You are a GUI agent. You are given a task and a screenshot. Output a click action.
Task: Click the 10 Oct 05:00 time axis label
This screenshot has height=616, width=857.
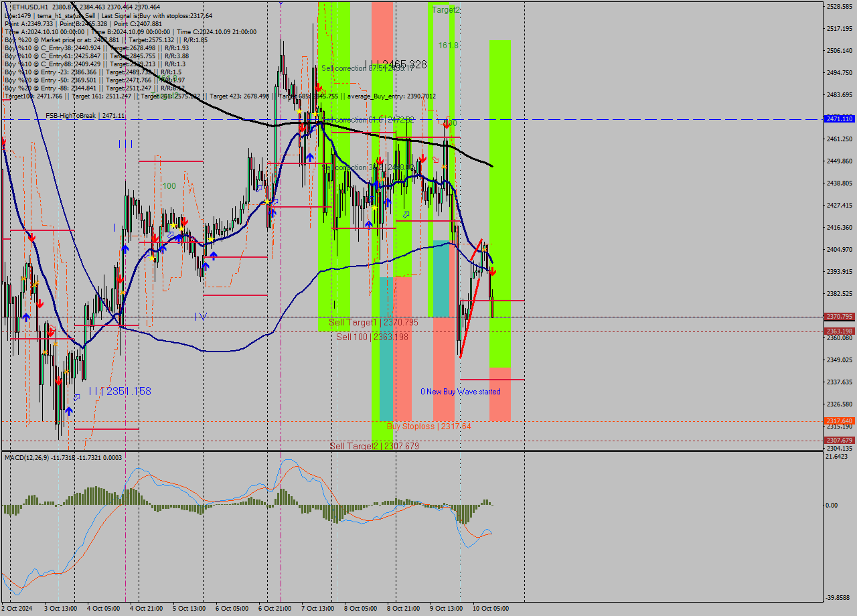pos(491,609)
